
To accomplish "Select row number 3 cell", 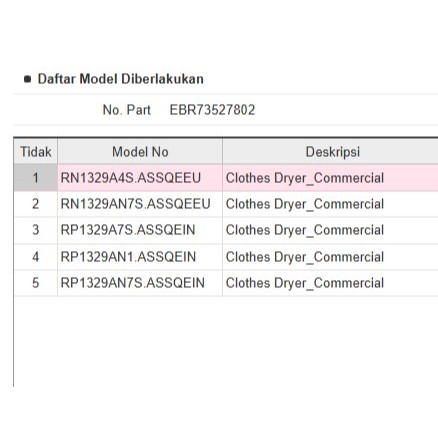I will click(x=35, y=230).
